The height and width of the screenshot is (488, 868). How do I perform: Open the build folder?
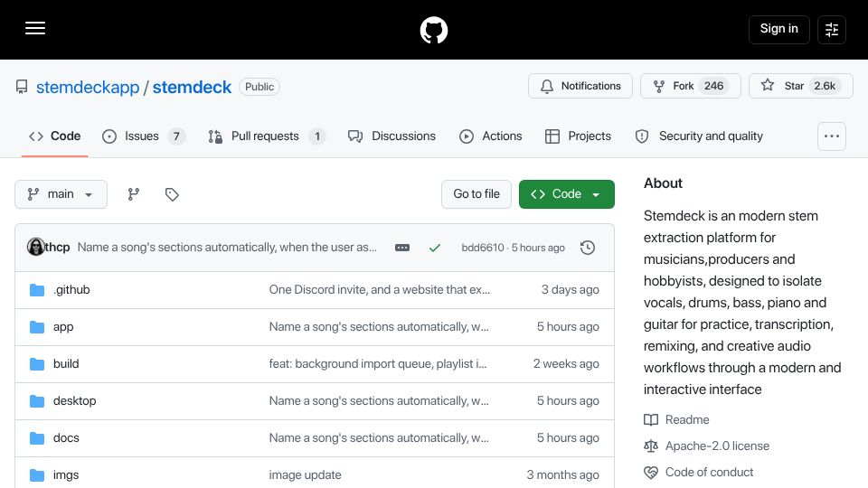pos(66,364)
